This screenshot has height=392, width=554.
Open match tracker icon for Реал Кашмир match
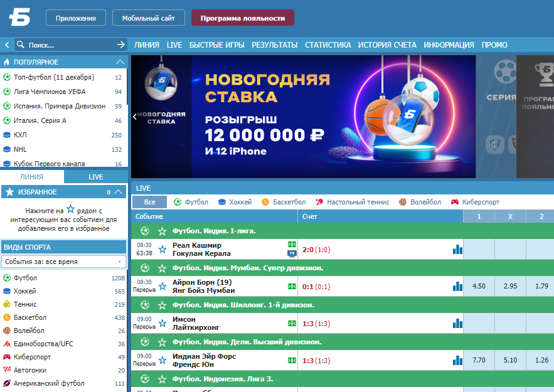(x=292, y=245)
